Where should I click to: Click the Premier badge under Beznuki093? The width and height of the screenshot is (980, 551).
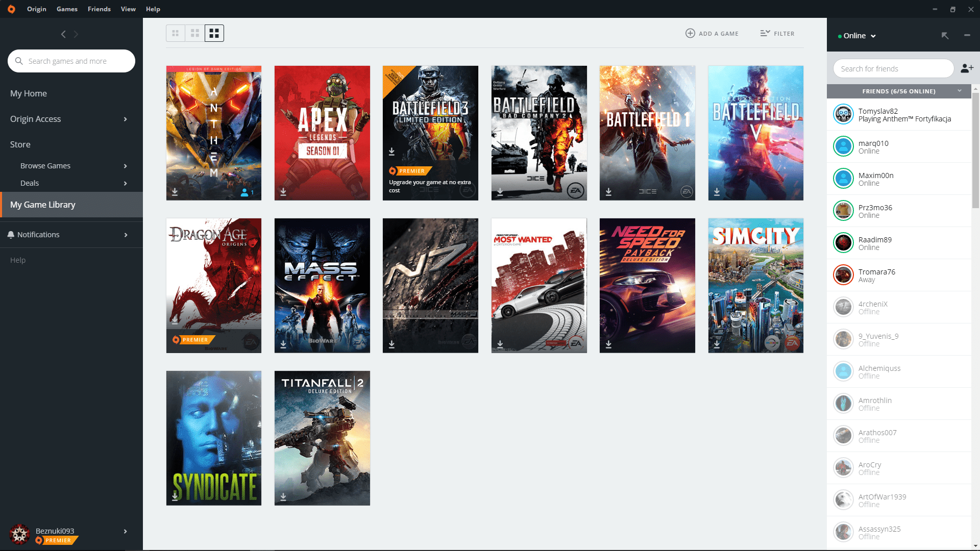(x=57, y=540)
